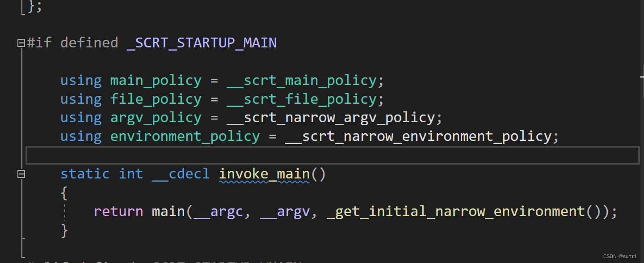Click the #if directive keyword

point(39,43)
